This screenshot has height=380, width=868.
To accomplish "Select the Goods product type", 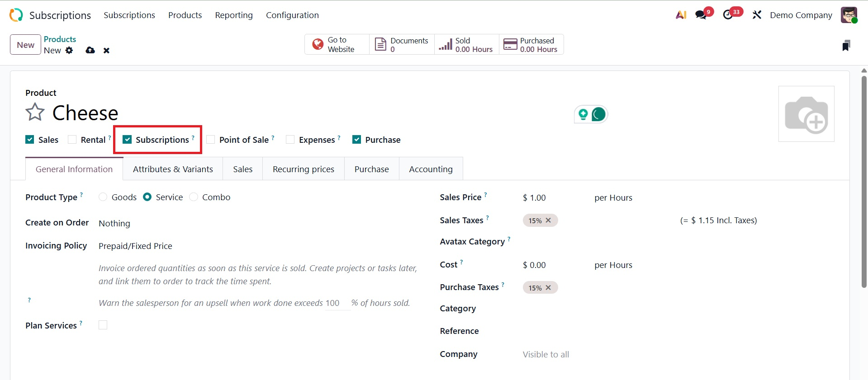I will (x=103, y=197).
